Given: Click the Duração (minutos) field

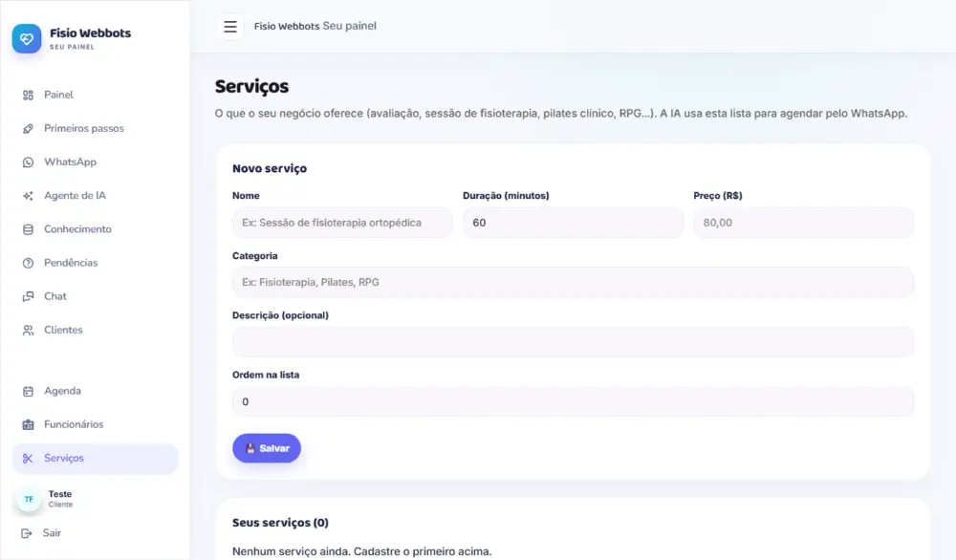Looking at the screenshot, I should 573,223.
